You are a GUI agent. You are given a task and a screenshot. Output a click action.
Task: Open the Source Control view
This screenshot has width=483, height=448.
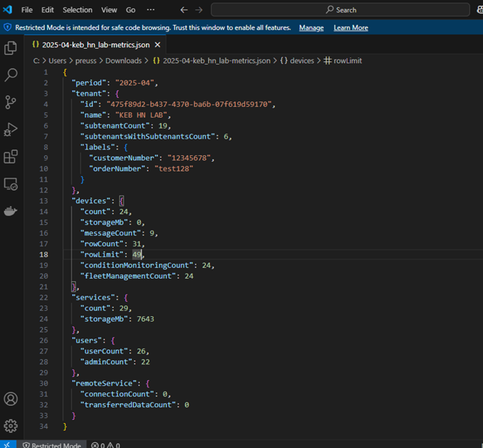click(x=11, y=102)
